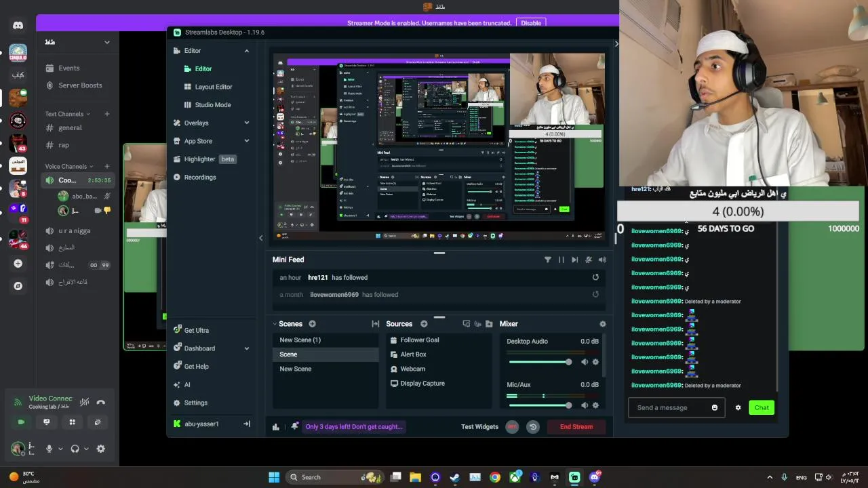Open the Highlighter beta page
Image resolution: width=868 pixels, height=488 pixels.
point(204,159)
